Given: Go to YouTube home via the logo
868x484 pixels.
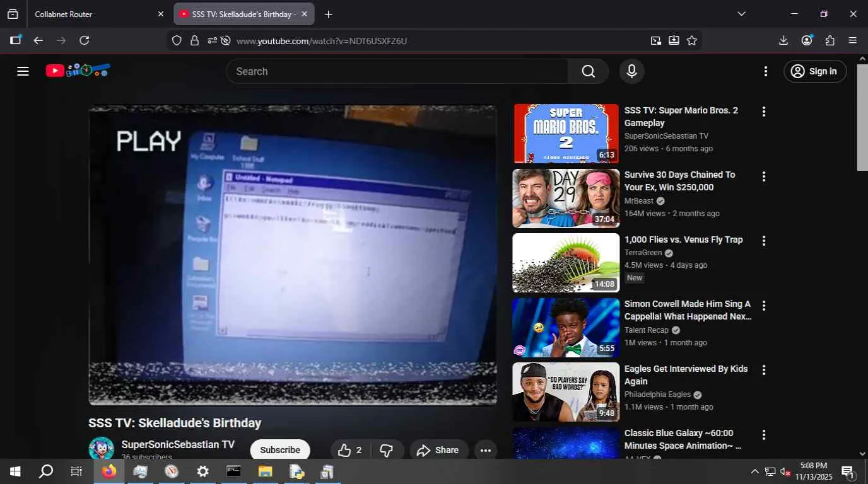Looking at the screenshot, I should tap(78, 71).
